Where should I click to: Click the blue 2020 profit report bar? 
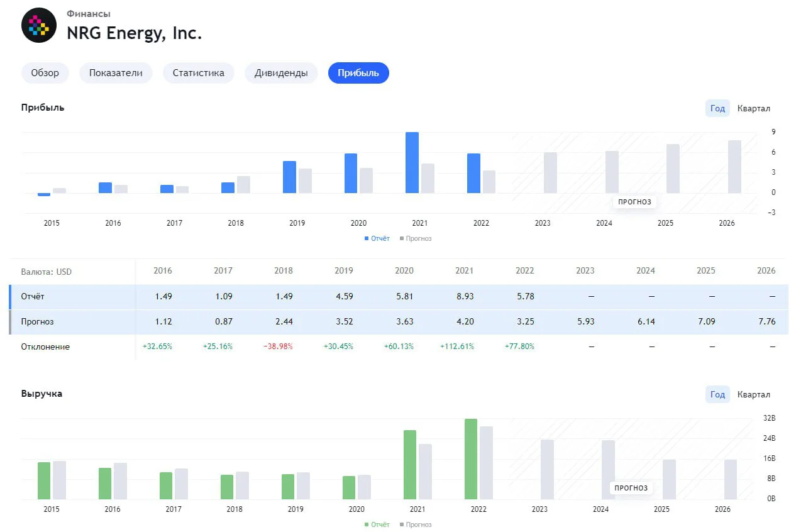[350, 173]
